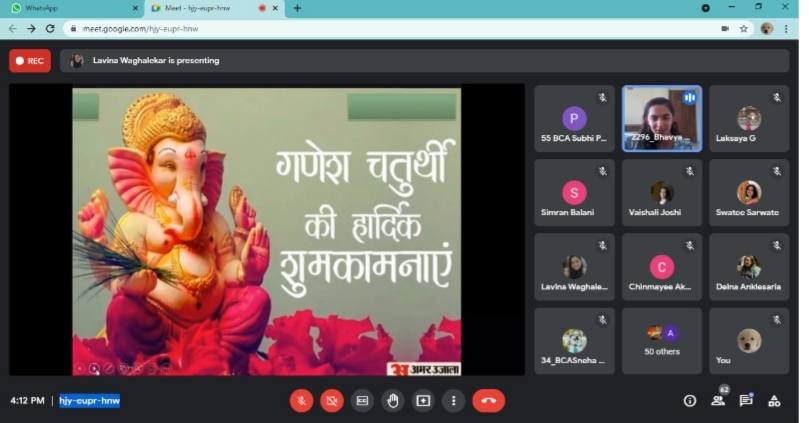
Task: Select the Swatee Sarwate participant tile
Action: pos(749,193)
